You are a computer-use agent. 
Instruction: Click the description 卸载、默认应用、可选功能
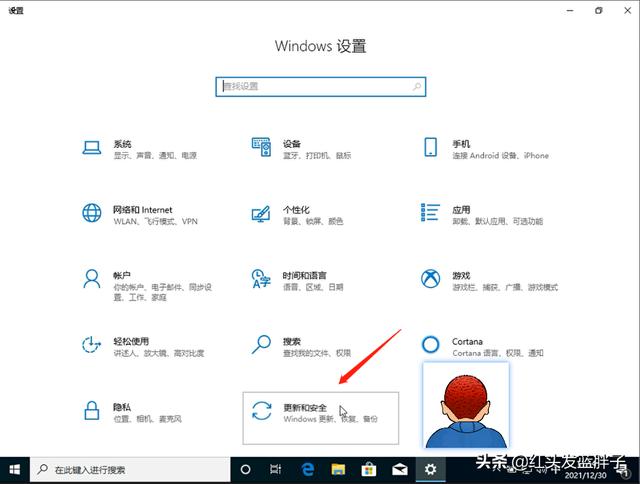498,221
